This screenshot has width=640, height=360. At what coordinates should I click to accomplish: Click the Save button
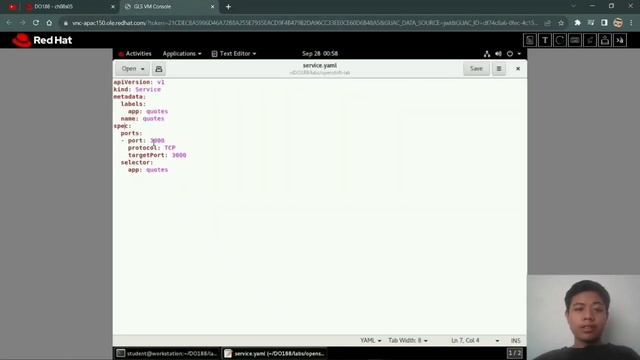point(476,69)
